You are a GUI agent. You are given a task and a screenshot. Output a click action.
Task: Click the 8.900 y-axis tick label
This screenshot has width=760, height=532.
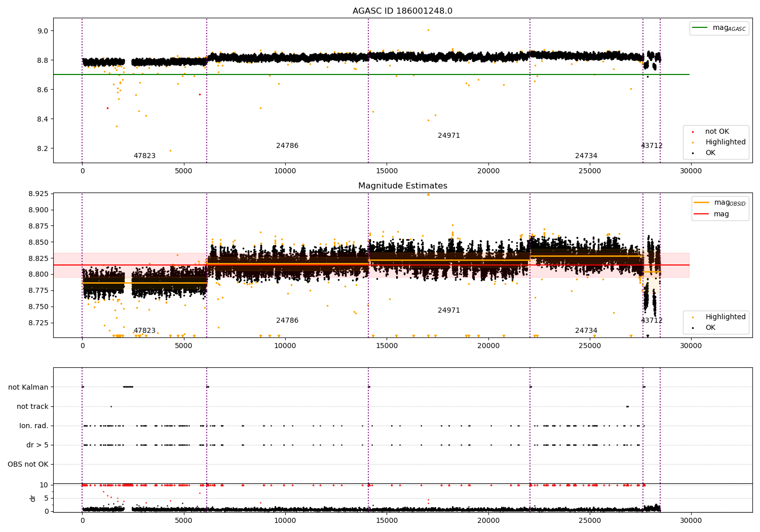coord(39,210)
